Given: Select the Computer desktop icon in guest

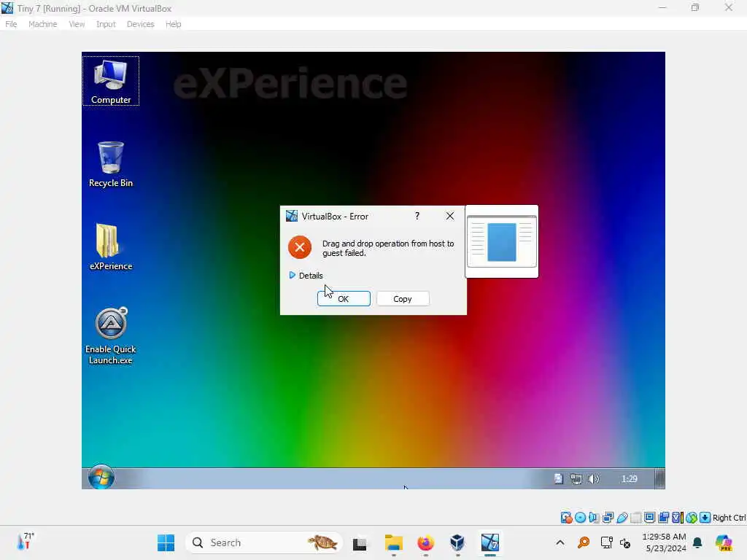Looking at the screenshot, I should coord(111,81).
